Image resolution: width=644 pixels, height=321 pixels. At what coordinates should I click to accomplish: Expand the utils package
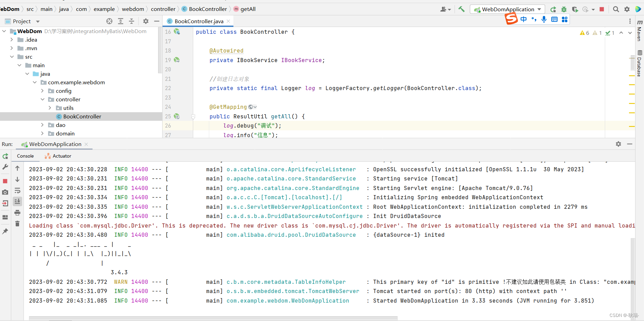pyautogui.click(x=50, y=108)
